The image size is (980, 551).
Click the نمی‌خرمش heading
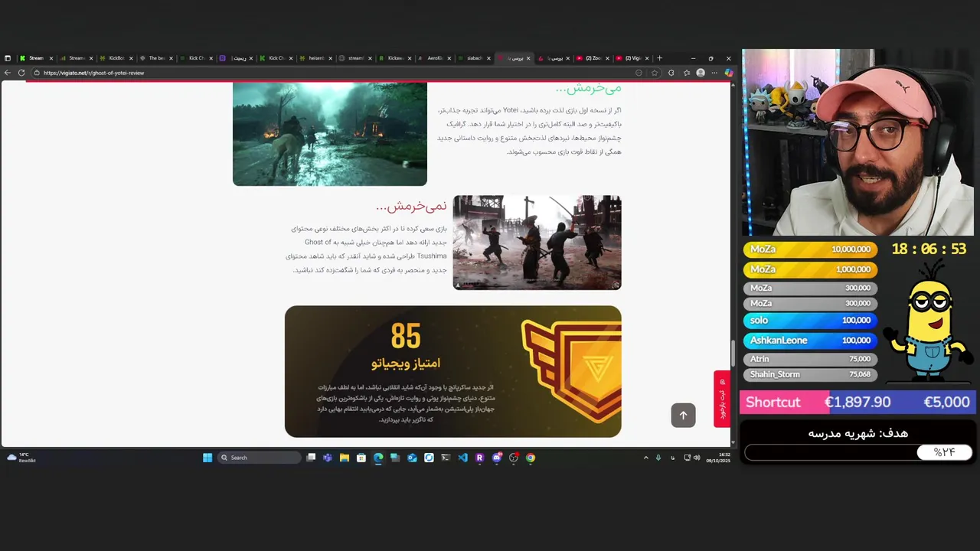[411, 207]
